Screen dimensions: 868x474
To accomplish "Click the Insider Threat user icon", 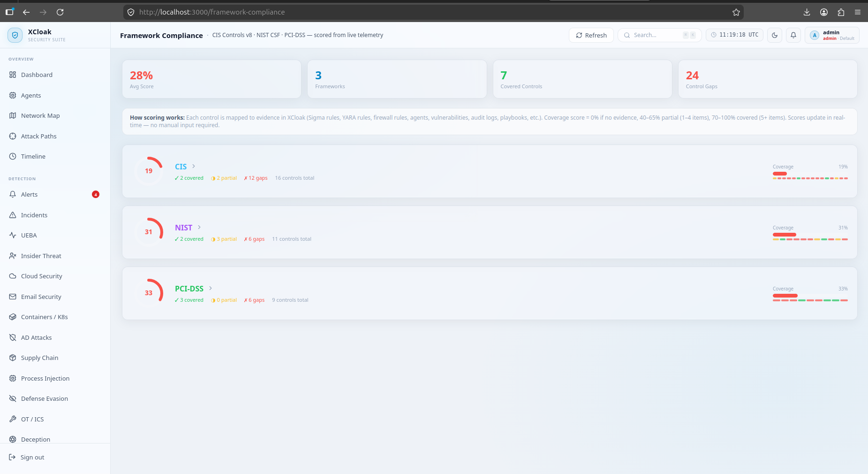I will click(13, 256).
